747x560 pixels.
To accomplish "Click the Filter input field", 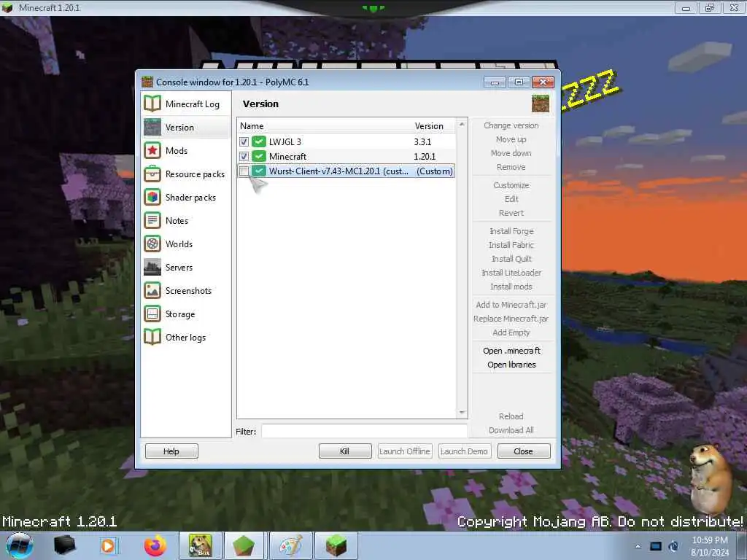I will 364,431.
